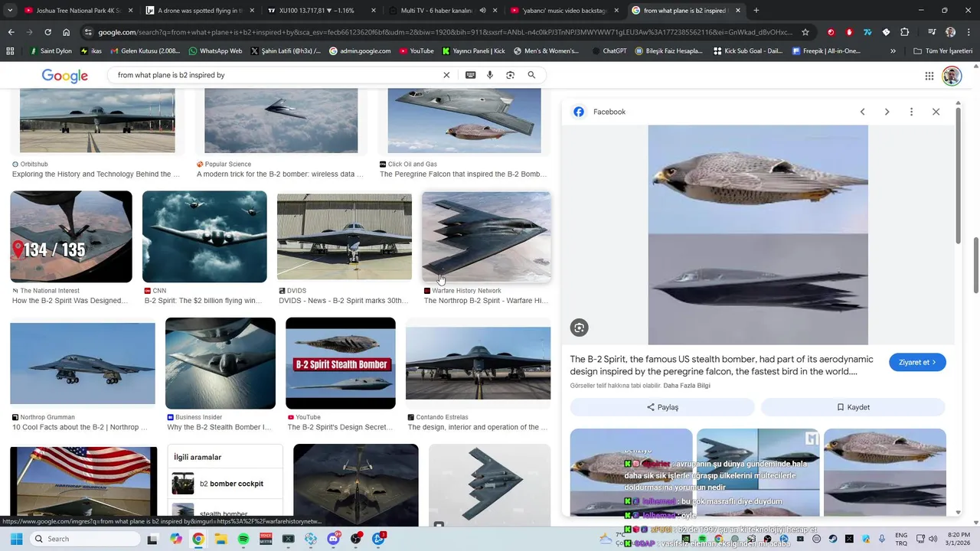980x551 pixels.
Task: Open File Explorer from the taskbar
Action: click(220, 539)
